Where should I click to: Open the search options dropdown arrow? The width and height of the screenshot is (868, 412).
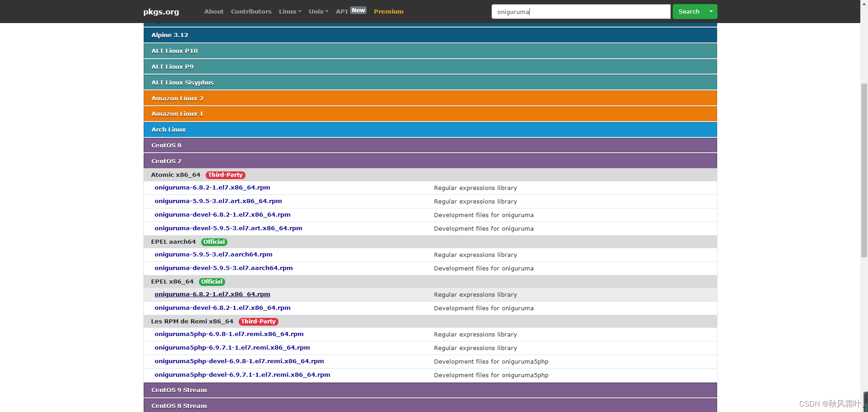coord(711,12)
